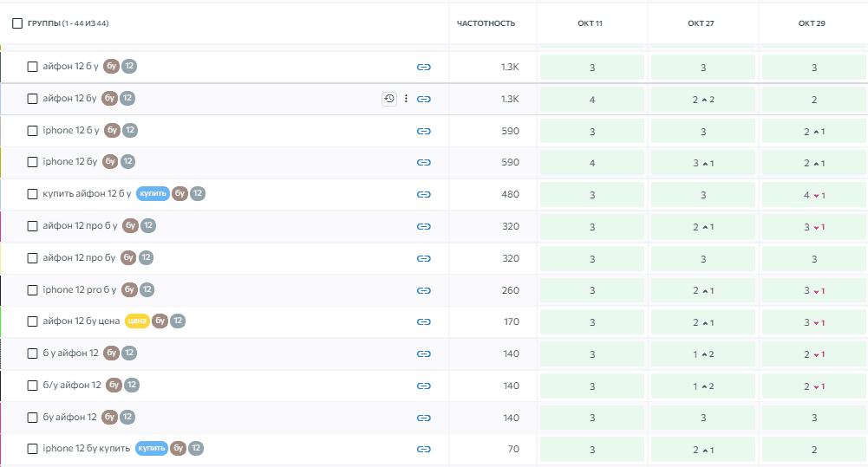Viewport: 868px width, 467px height.
Task: Open link icon for iphone 12 pro б у
Action: 423,290
